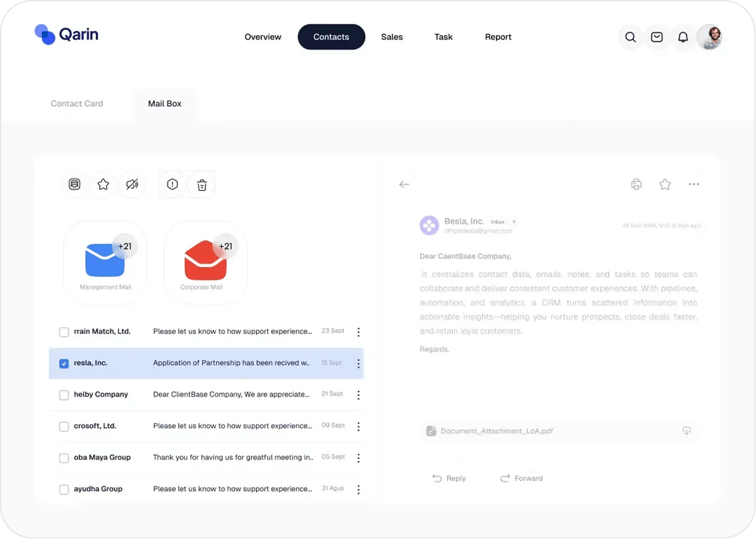
Task: Open the mail envelope icon in header
Action: [656, 37]
